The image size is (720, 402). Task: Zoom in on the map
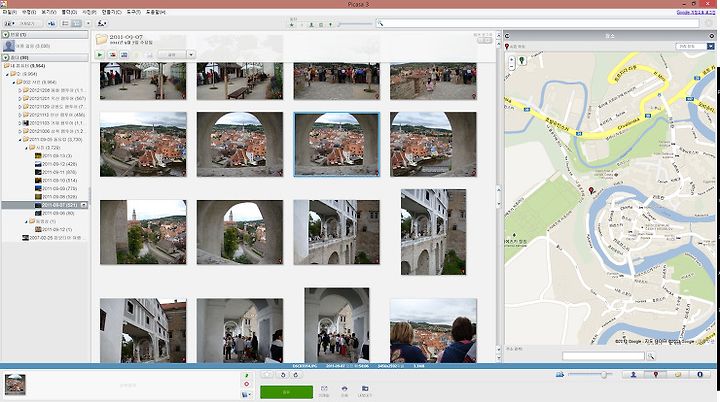click(512, 59)
